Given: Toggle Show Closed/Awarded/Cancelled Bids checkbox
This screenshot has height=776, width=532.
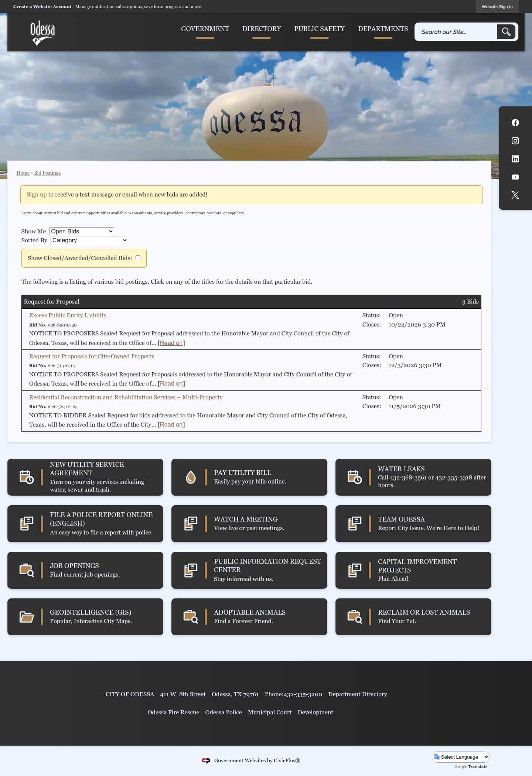Looking at the screenshot, I should click(x=138, y=258).
